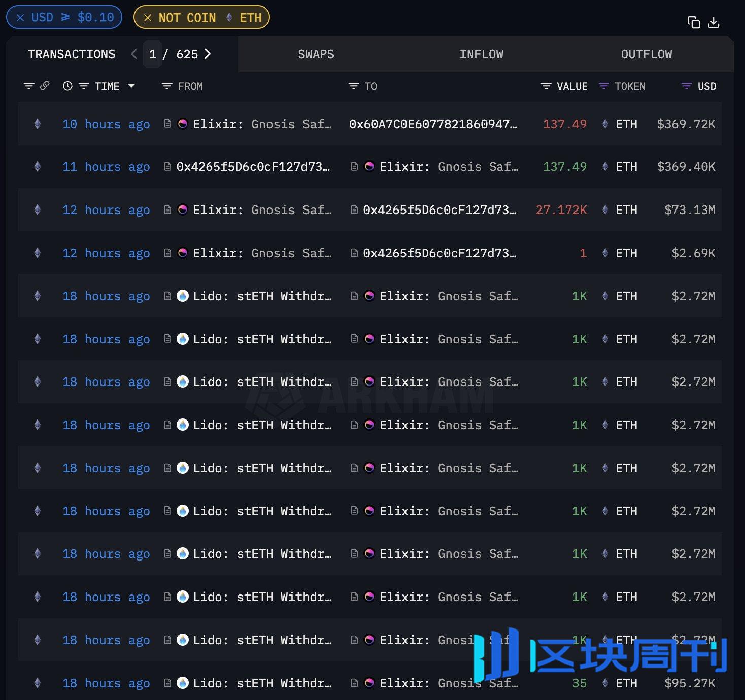Click the copy icon at top right
745x700 pixels.
pyautogui.click(x=693, y=22)
